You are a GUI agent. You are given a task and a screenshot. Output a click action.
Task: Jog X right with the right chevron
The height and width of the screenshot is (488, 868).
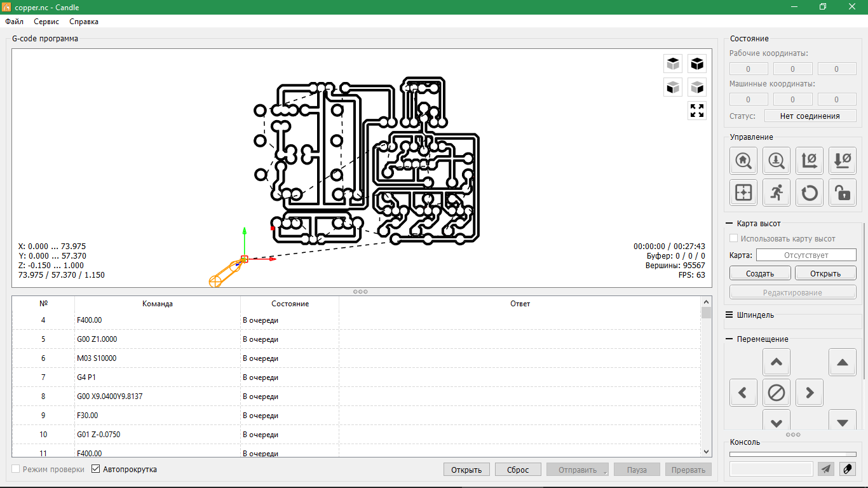pos(810,393)
